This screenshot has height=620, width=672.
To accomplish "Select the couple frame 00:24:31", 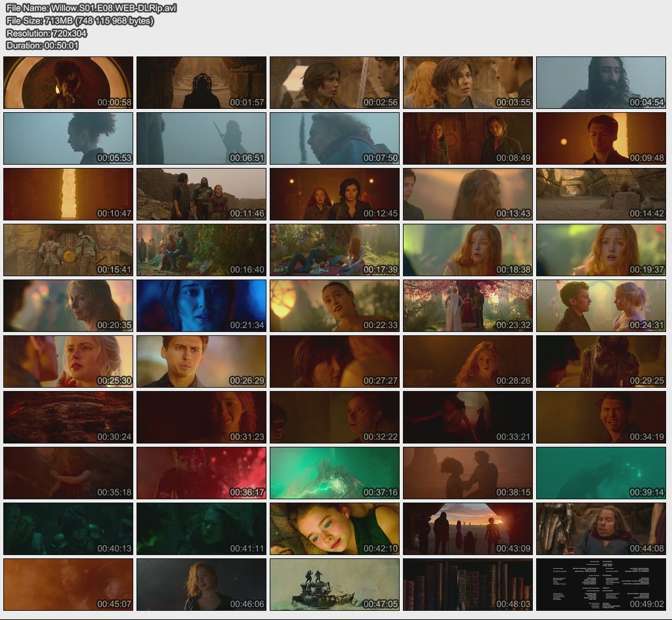I will (601, 306).
